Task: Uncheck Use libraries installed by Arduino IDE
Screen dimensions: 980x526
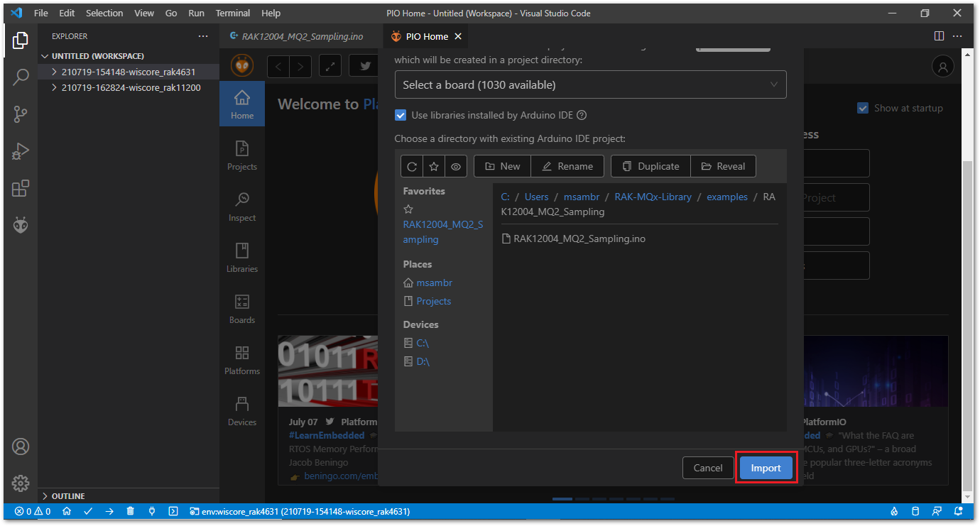Action: coord(401,115)
